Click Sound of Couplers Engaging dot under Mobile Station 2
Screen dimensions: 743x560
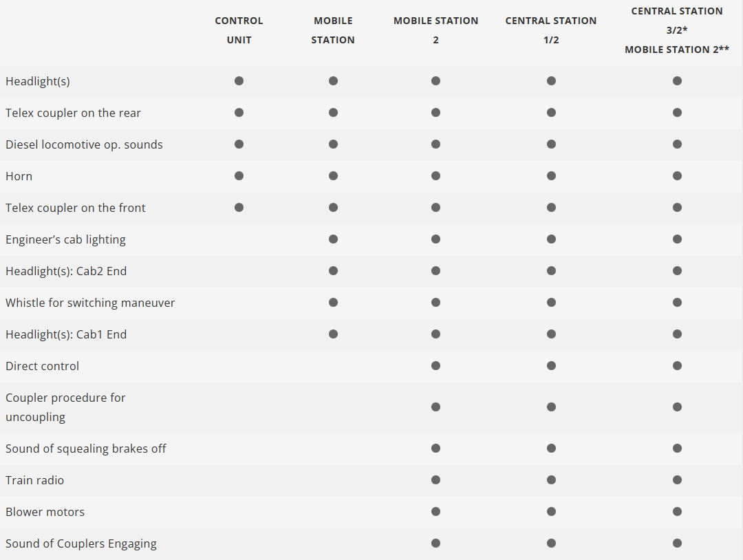pos(435,543)
